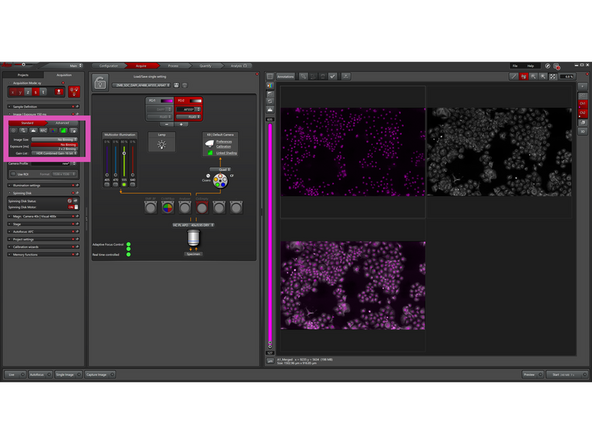The height and width of the screenshot is (444, 592).
Task: Click the green histogram icon in Standard toolbar
Action: [63, 130]
